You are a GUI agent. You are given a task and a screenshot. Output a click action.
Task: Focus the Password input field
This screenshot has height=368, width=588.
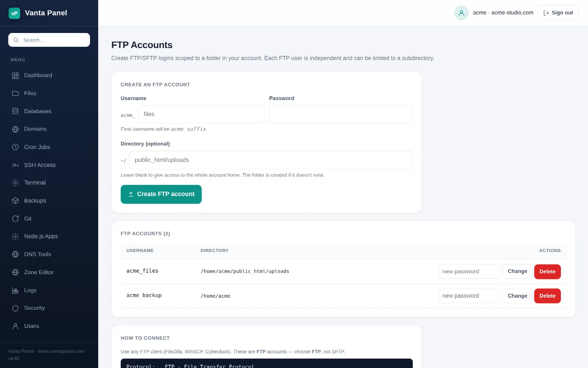pos(341,114)
